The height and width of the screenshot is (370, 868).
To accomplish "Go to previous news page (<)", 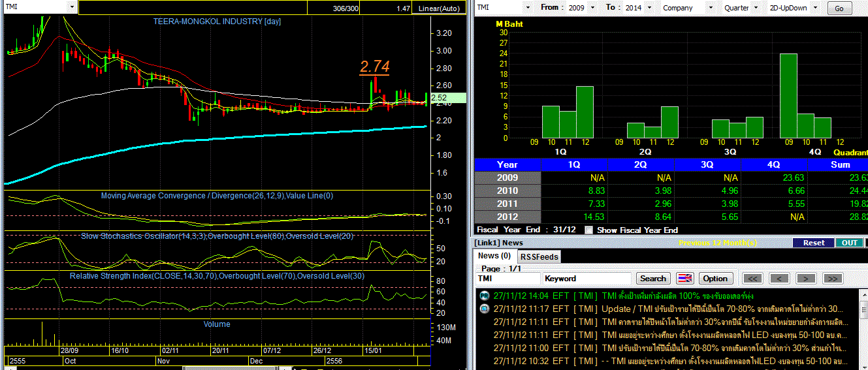I will pos(779,279).
